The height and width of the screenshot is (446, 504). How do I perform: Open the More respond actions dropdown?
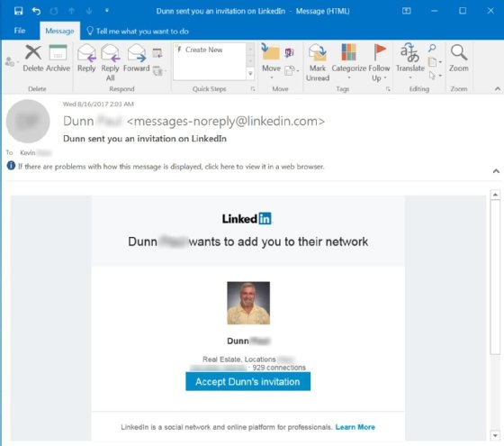coord(158,70)
